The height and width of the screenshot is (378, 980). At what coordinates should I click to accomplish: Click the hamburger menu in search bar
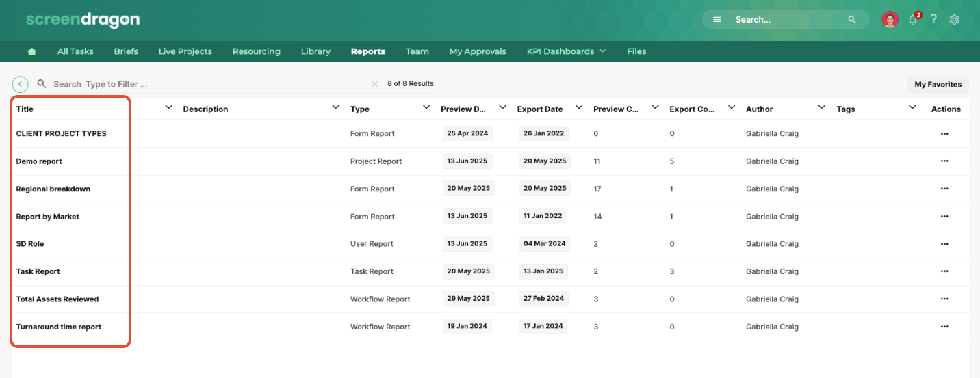point(717,20)
